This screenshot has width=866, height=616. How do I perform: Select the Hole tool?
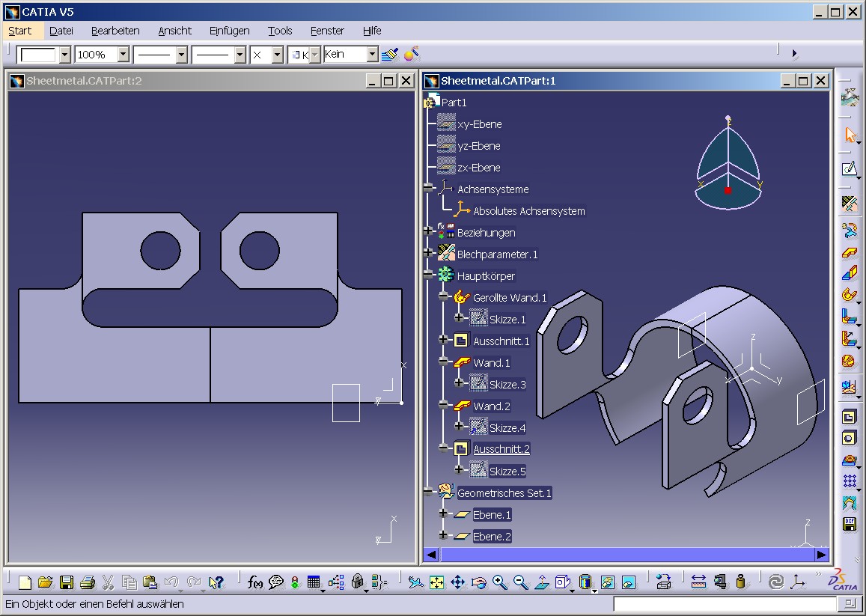[x=849, y=438]
